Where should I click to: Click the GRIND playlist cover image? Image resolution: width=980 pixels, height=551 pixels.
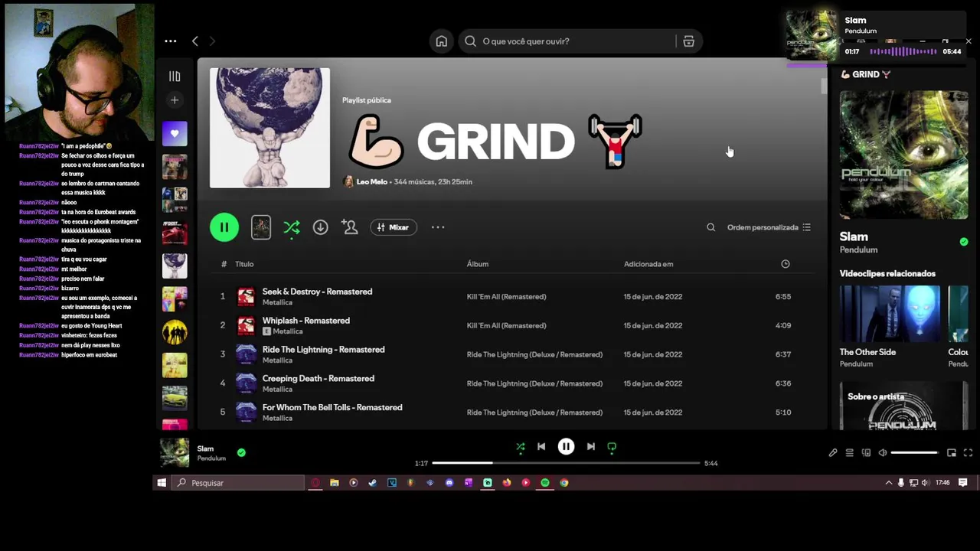pos(269,128)
